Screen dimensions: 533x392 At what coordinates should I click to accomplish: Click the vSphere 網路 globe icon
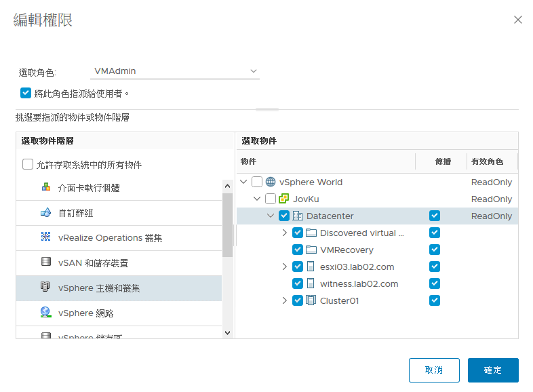click(x=46, y=312)
